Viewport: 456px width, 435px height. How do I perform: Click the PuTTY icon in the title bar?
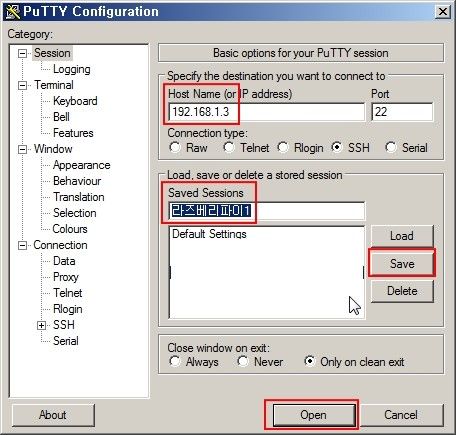click(x=13, y=11)
